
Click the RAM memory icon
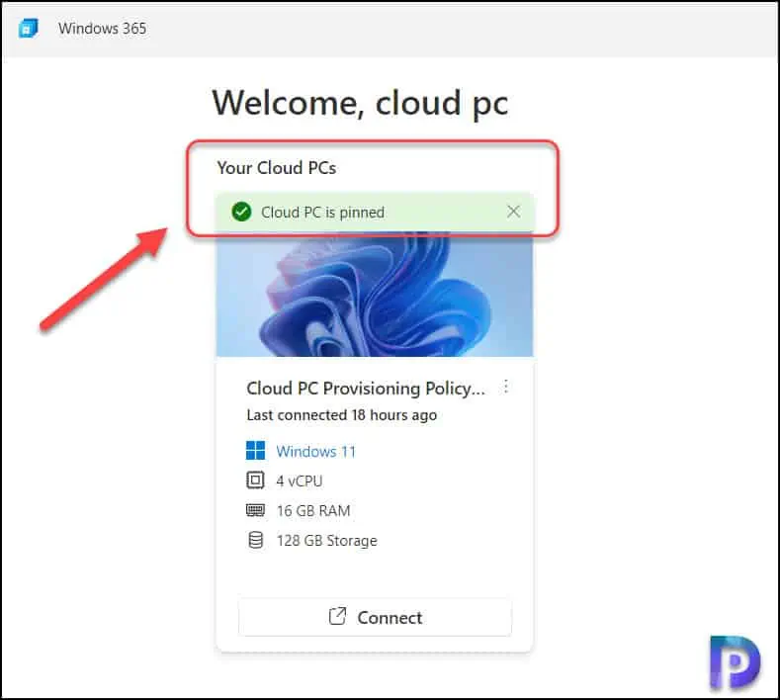(256, 510)
